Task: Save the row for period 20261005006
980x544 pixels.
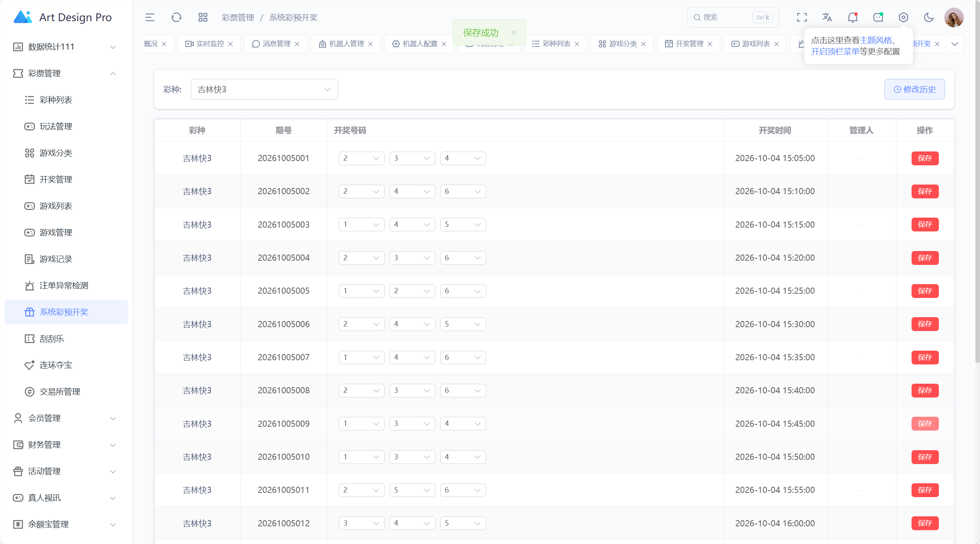Action: (x=925, y=324)
